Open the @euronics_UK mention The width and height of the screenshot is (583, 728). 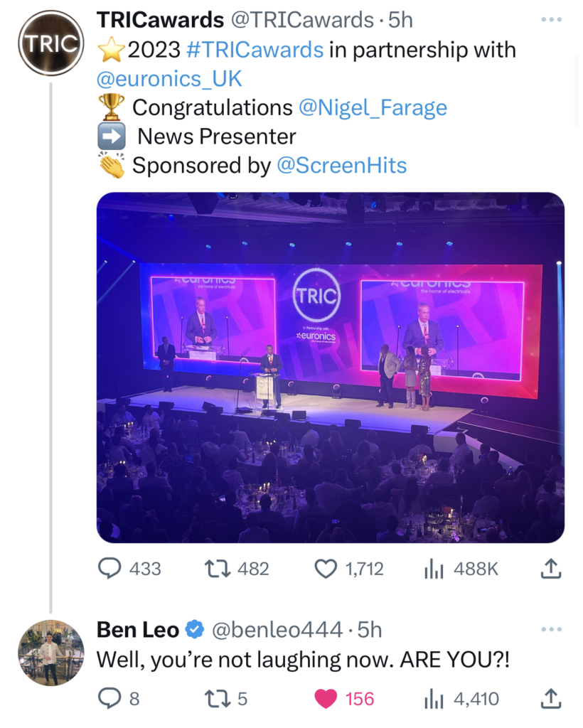(171, 80)
